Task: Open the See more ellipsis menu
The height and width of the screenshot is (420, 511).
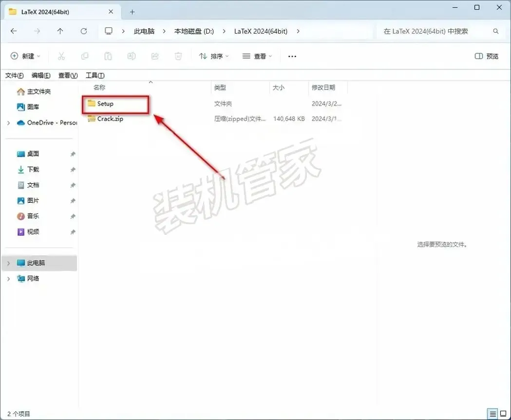Action: point(292,57)
